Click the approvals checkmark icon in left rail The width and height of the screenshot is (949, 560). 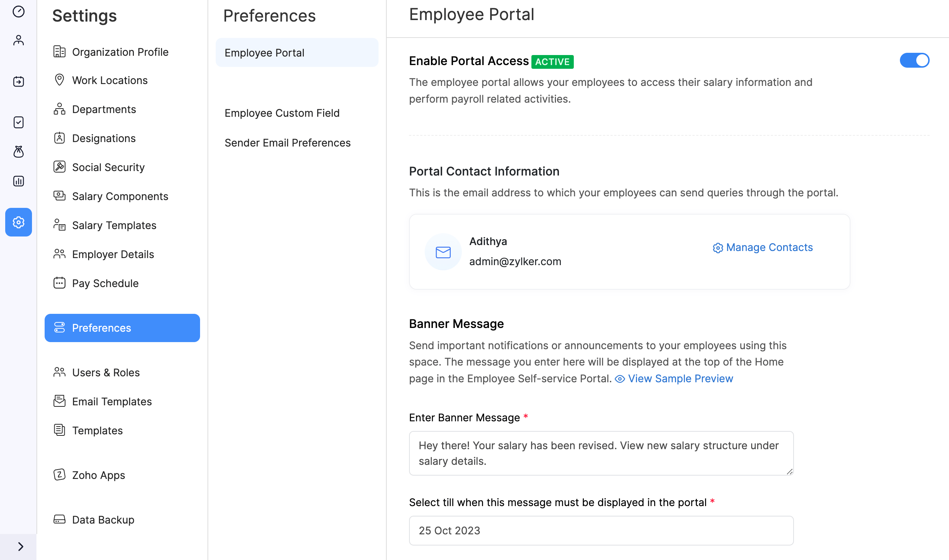[x=19, y=122]
